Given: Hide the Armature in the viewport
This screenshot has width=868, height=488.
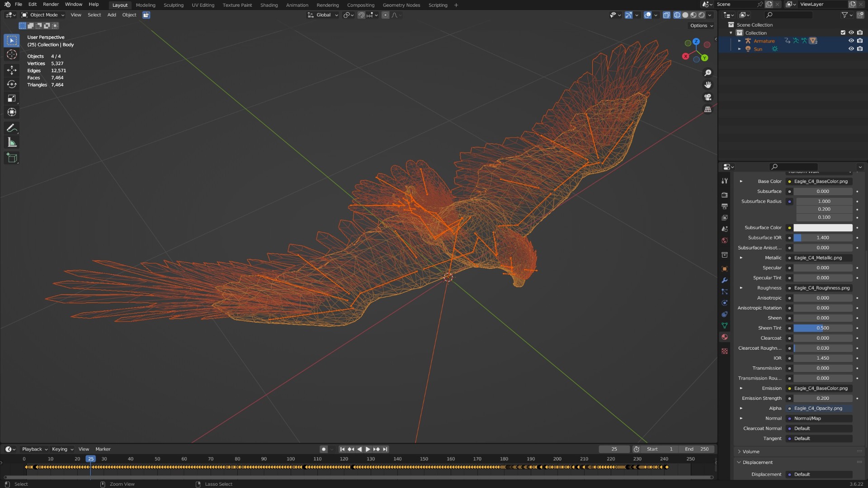Looking at the screenshot, I should point(851,41).
